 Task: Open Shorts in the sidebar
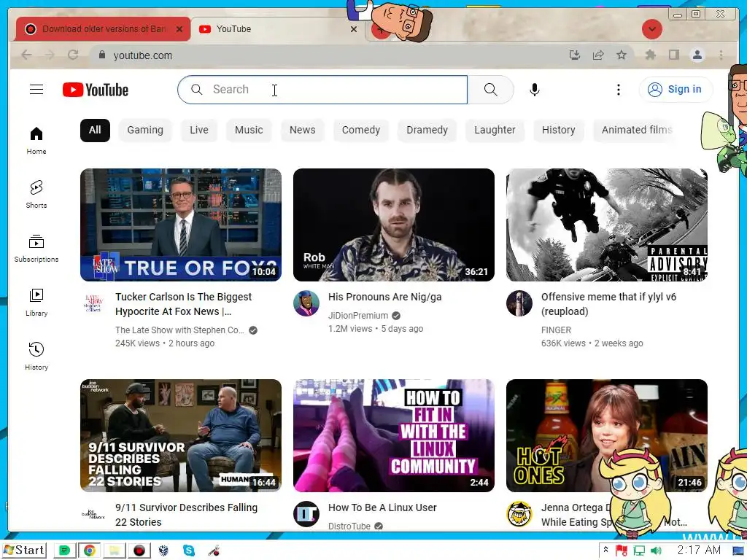pos(36,194)
